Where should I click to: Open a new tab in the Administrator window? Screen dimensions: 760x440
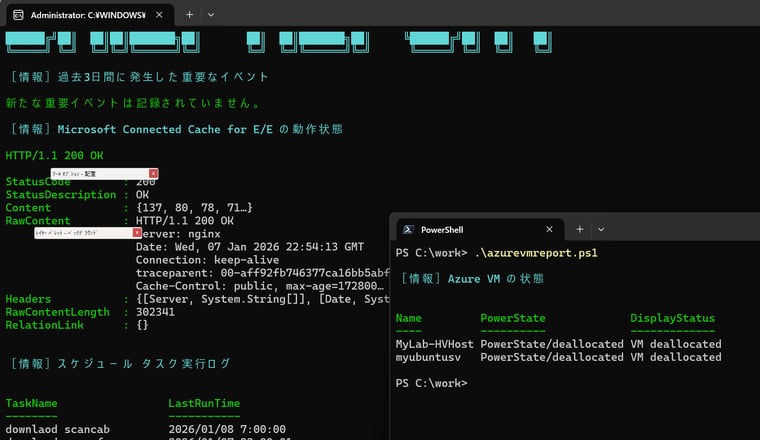tap(190, 15)
